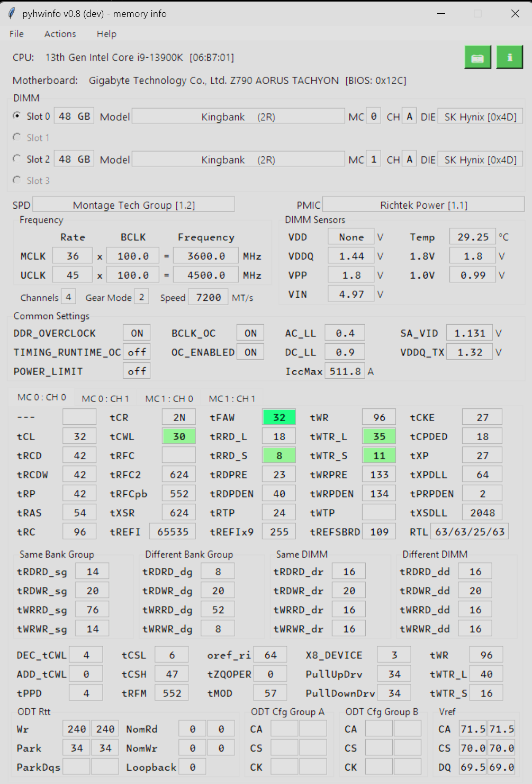
Task: Click the tWRWR_dd value 16
Action: point(475,629)
